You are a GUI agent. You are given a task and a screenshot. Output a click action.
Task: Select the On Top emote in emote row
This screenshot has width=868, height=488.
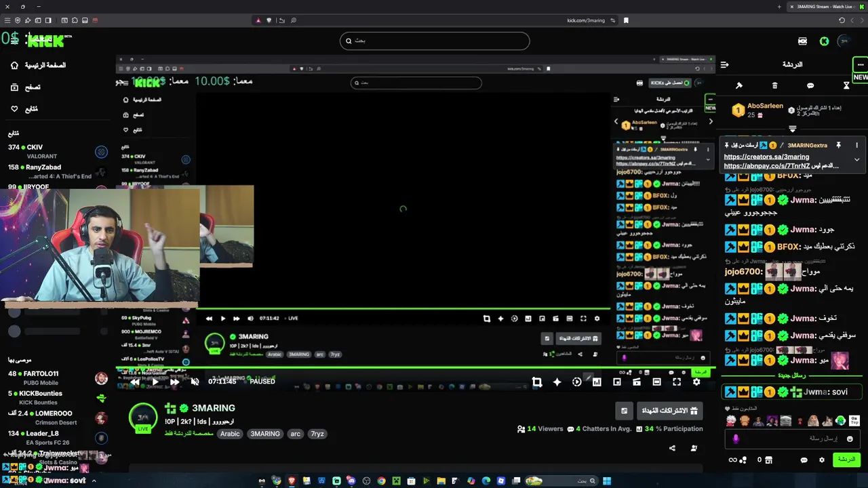click(854, 421)
